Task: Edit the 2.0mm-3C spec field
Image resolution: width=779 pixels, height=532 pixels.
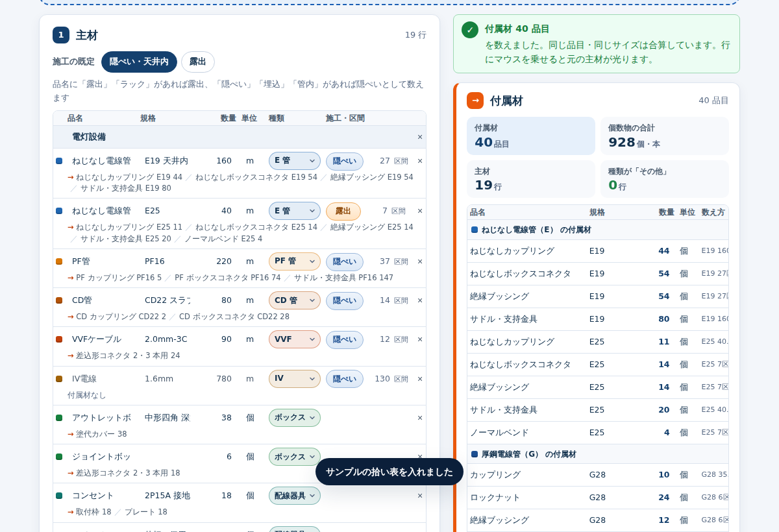Action: (x=167, y=339)
